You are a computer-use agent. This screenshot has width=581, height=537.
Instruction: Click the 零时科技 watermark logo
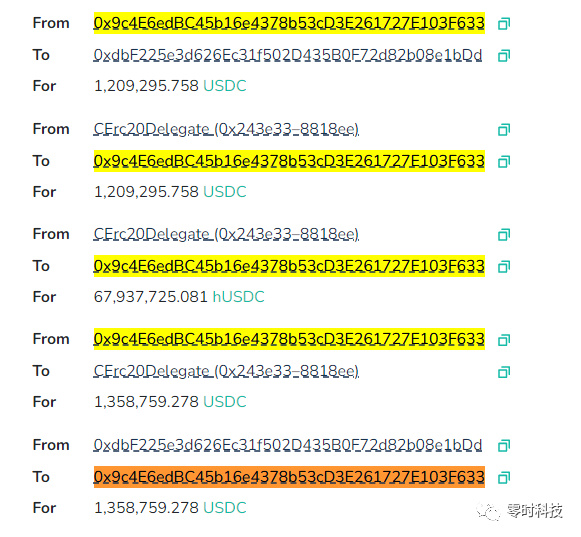click(x=519, y=511)
